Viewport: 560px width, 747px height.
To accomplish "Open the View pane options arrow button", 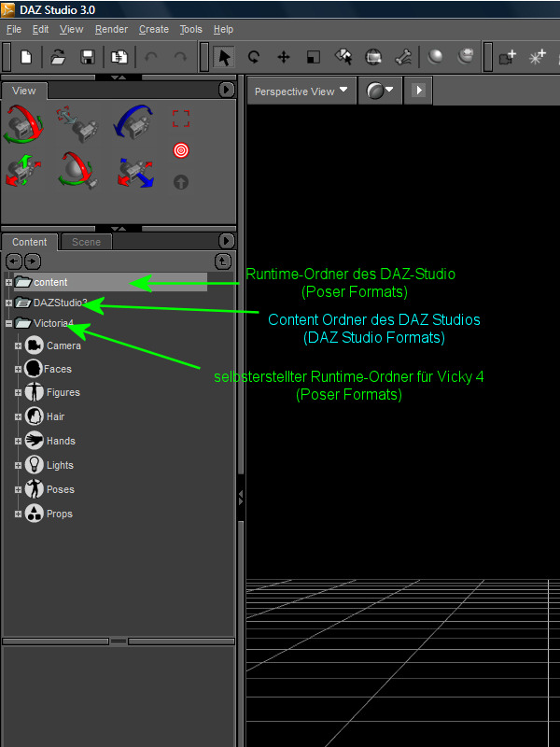I will click(226, 90).
